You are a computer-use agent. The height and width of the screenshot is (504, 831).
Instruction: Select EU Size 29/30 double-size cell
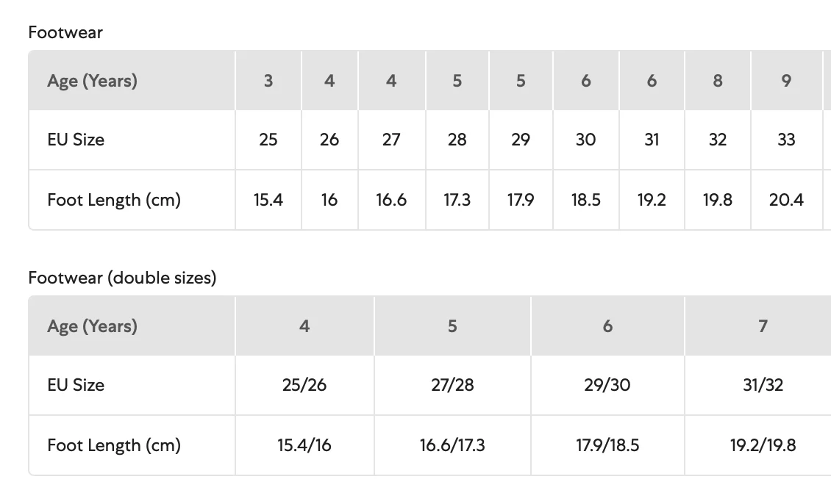tap(607, 385)
